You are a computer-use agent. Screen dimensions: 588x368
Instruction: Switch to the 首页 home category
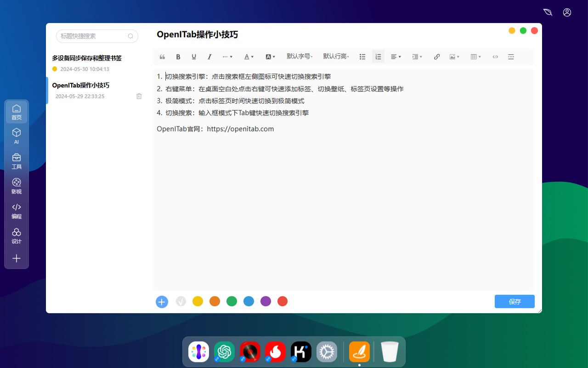coord(17,112)
